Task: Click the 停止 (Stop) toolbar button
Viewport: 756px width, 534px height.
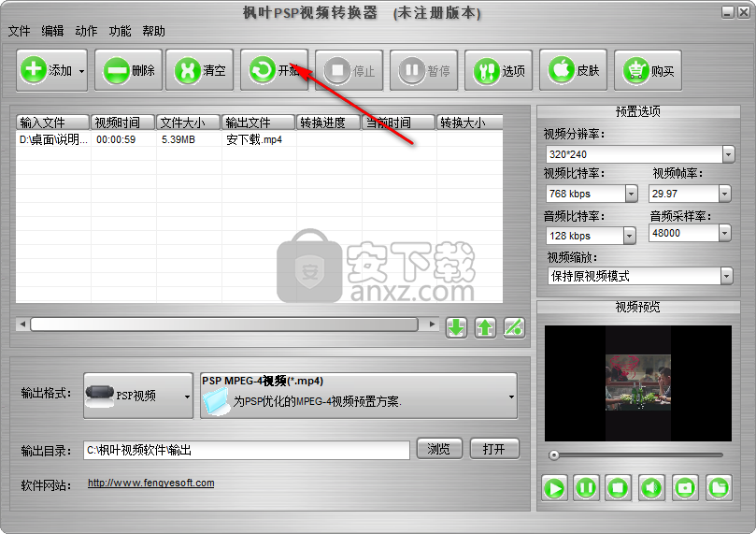Action: pyautogui.click(x=349, y=70)
